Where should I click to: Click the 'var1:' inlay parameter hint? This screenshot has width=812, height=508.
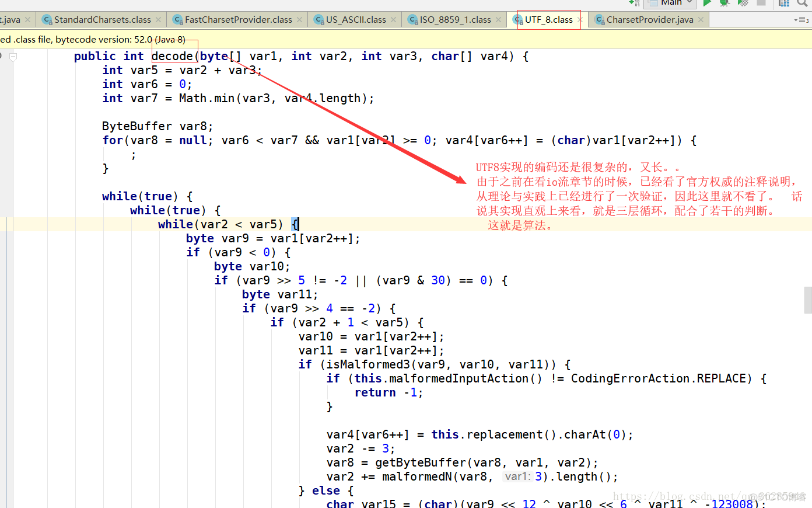pos(518,476)
